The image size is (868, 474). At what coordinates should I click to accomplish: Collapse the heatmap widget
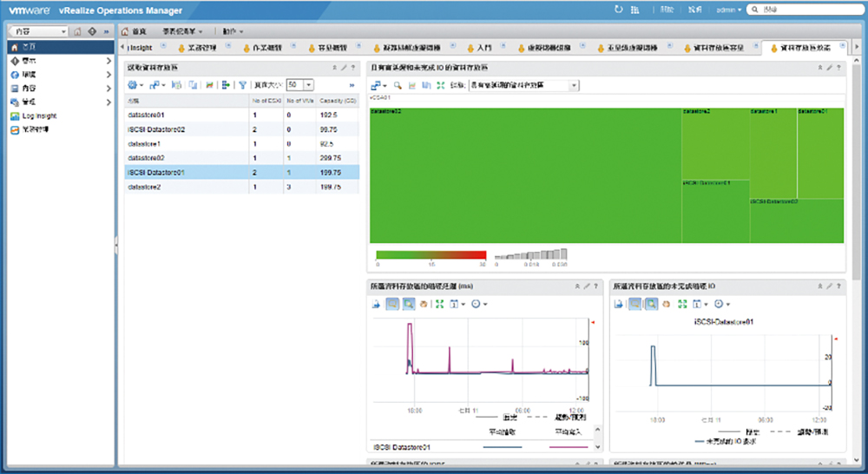coord(820,68)
